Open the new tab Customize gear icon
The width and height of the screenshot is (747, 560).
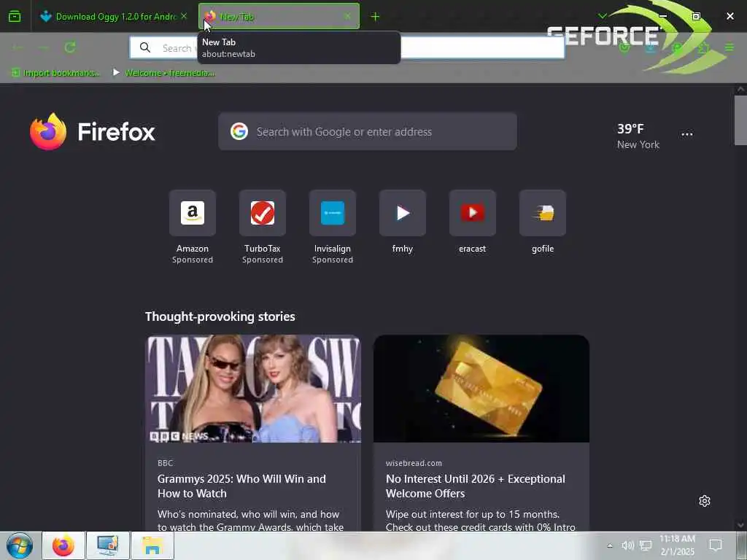[x=705, y=501]
